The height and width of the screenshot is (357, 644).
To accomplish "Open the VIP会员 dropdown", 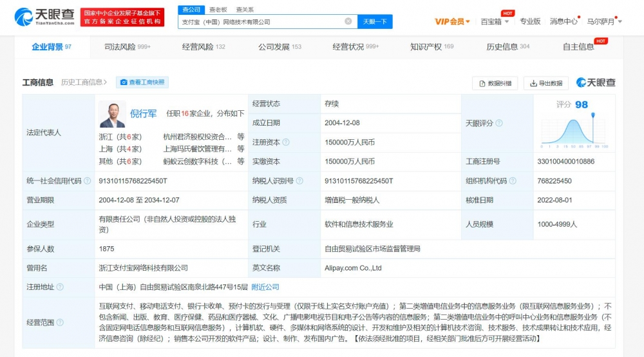I will pyautogui.click(x=452, y=22).
